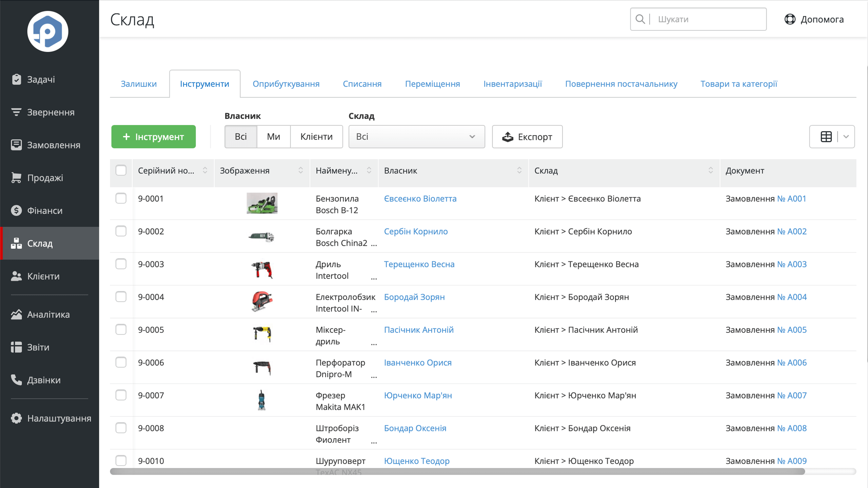The image size is (868, 488).
Task: Toggle the select-all checkbox in header
Action: coord(121,170)
